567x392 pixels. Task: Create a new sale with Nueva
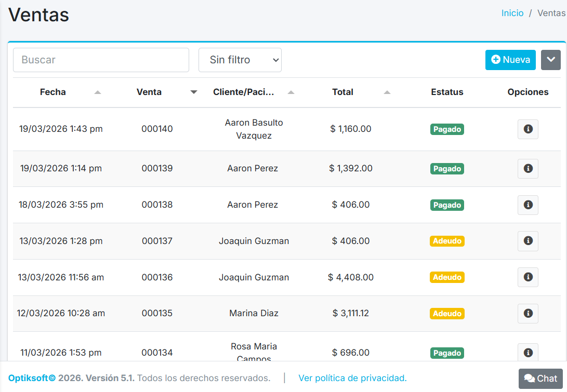pos(510,60)
